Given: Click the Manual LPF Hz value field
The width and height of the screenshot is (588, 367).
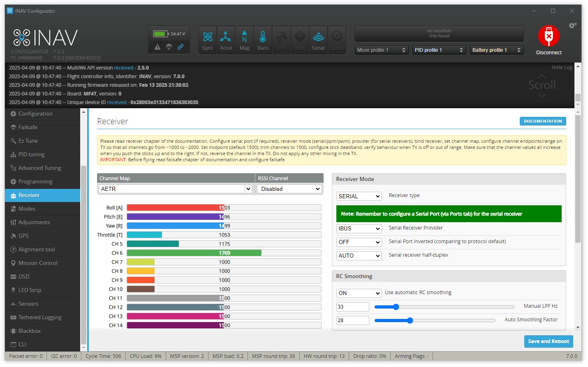Looking at the screenshot, I should coord(353,307).
